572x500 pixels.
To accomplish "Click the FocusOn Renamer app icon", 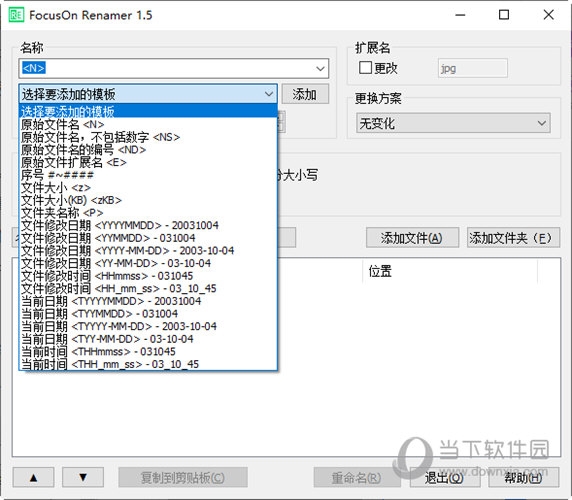I will (x=16, y=15).
